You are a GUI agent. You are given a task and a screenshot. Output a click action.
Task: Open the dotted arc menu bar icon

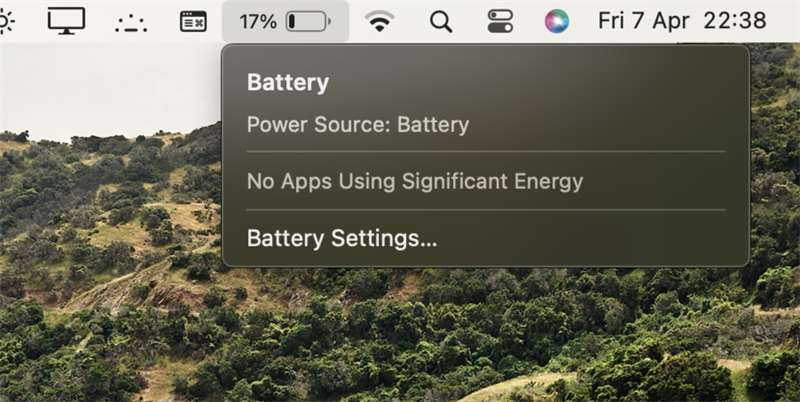coord(131,23)
